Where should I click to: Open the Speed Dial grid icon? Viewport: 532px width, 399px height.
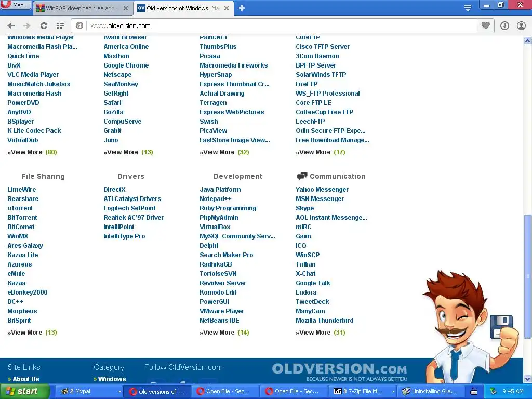pos(61,25)
